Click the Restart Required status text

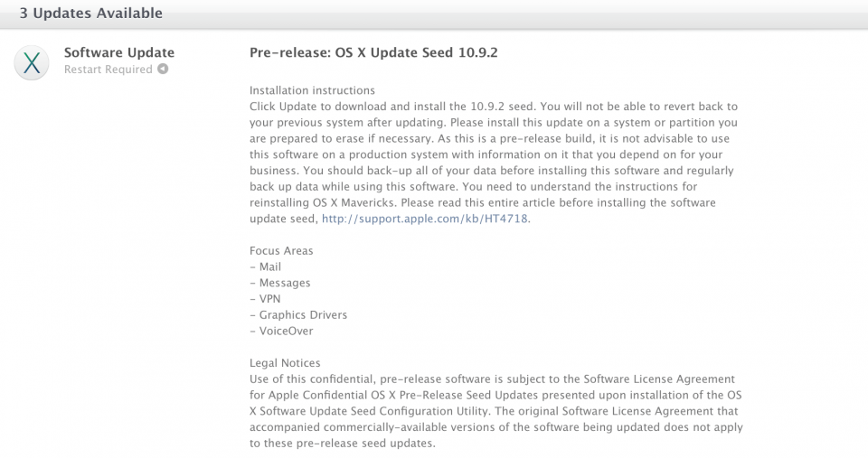click(108, 70)
